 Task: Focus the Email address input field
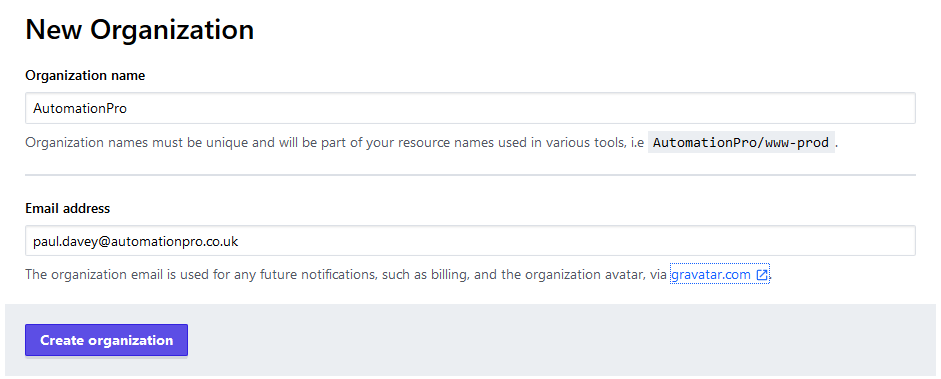[x=470, y=241]
